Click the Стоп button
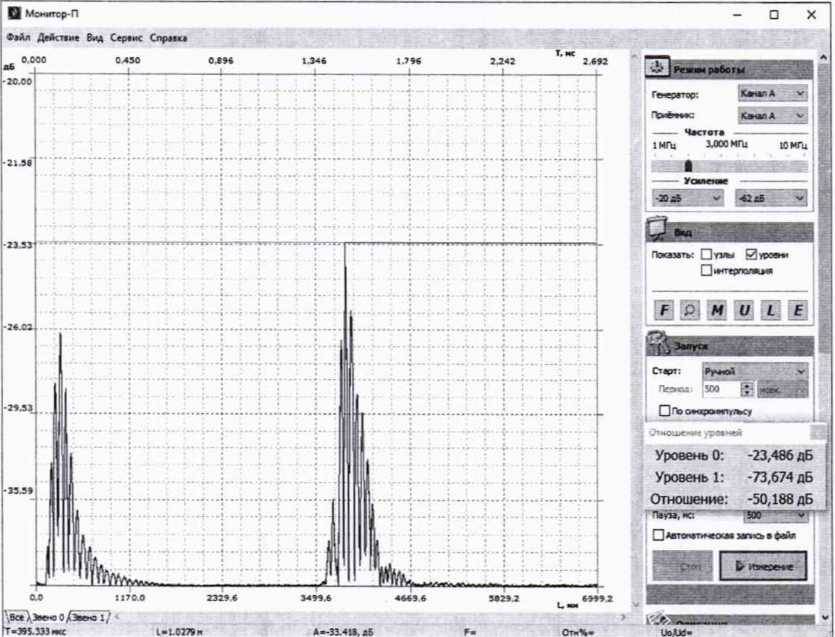 click(x=682, y=566)
